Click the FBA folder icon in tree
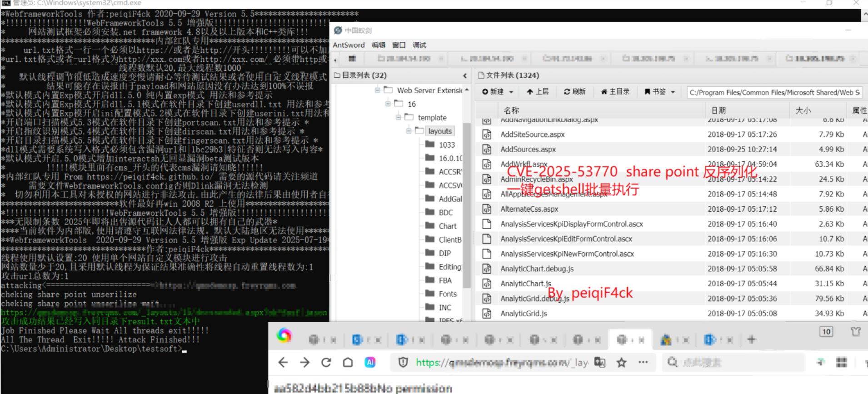Viewport: 868px width, 394px height. point(430,280)
